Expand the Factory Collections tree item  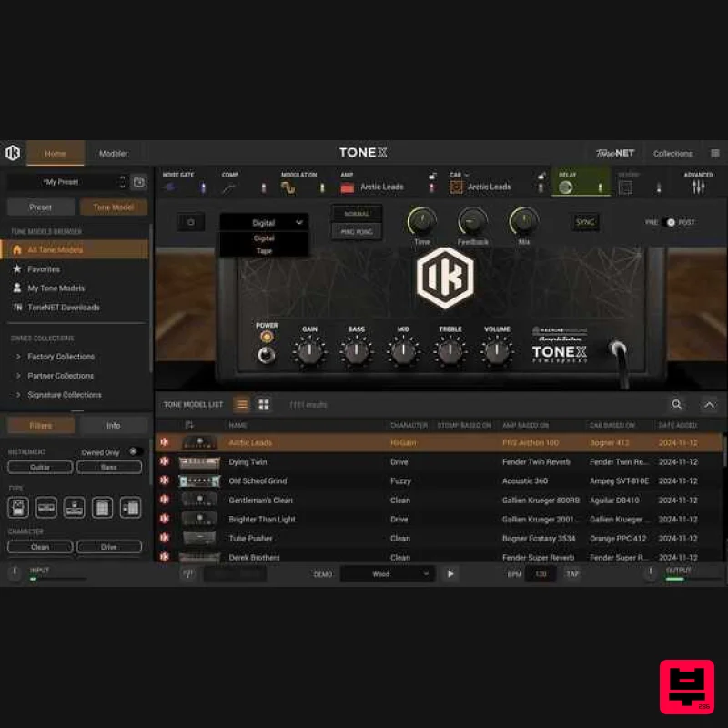tap(19, 357)
